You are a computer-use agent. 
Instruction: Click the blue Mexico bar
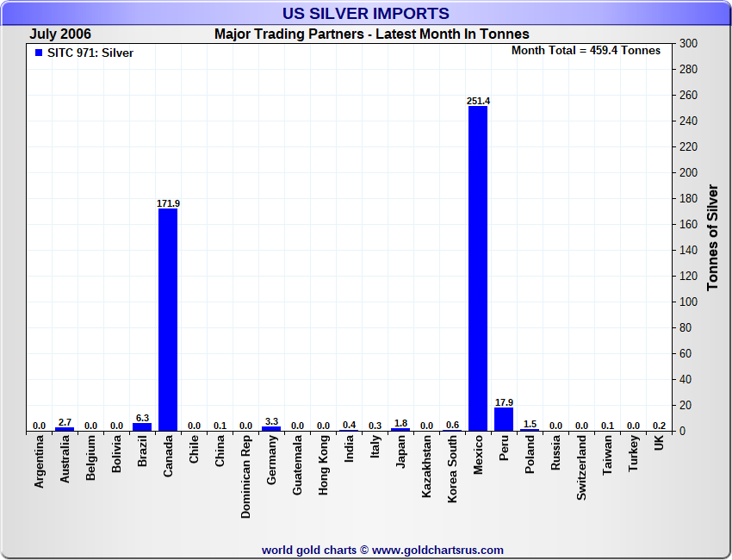(x=478, y=268)
